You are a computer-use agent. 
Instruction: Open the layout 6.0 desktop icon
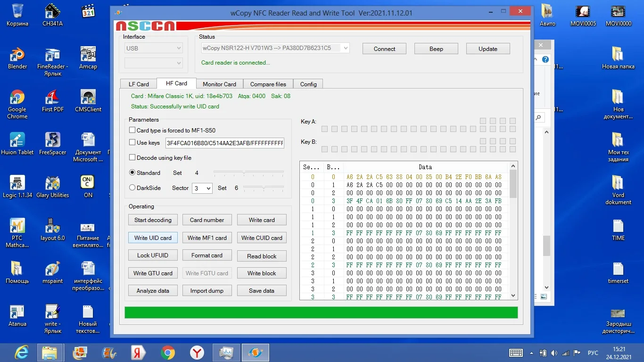(52, 230)
